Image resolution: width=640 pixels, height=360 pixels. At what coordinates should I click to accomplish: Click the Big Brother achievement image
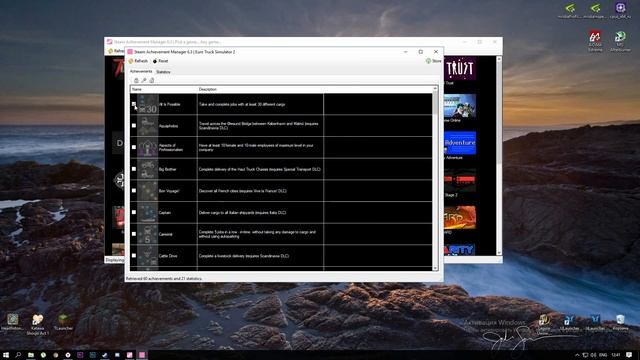147,169
